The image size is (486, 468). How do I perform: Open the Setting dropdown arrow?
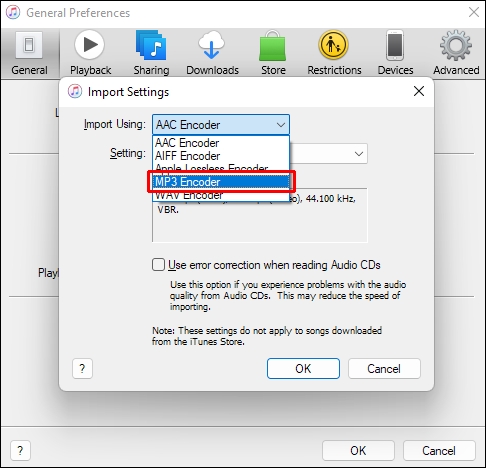[x=359, y=154]
